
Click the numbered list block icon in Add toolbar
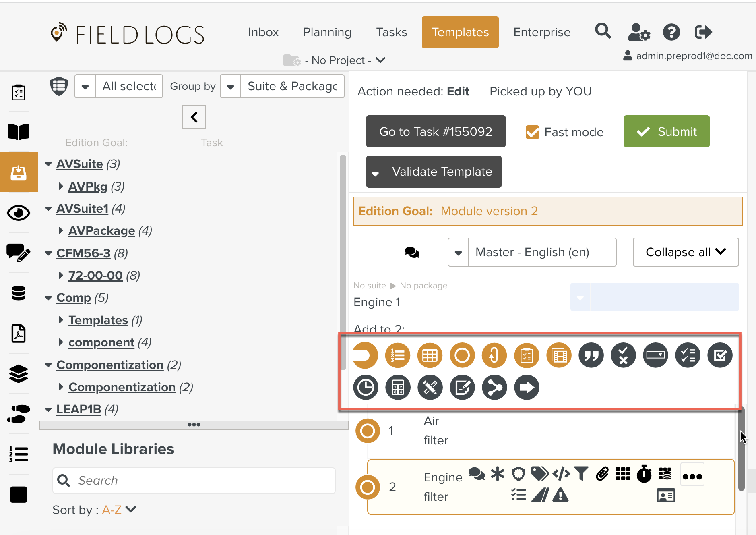397,355
